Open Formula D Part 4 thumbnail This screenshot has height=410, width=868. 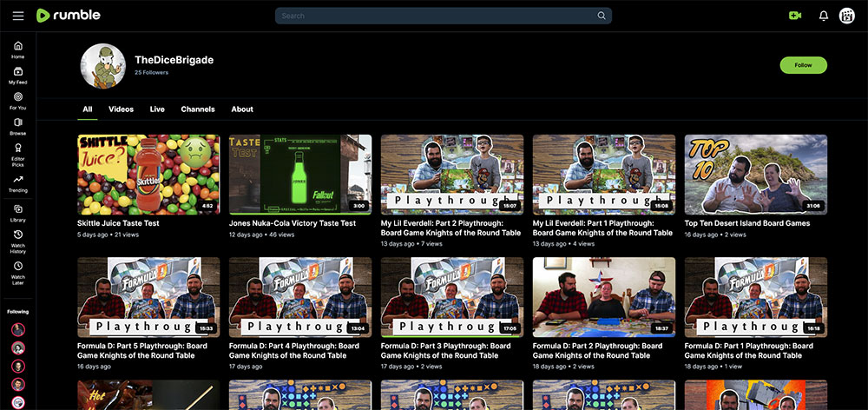click(300, 297)
